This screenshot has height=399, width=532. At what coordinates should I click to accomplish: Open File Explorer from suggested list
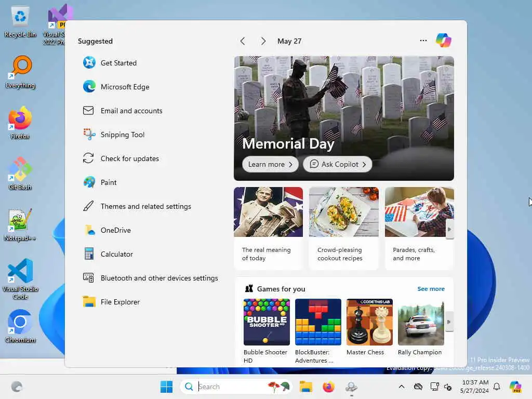[x=111, y=302]
